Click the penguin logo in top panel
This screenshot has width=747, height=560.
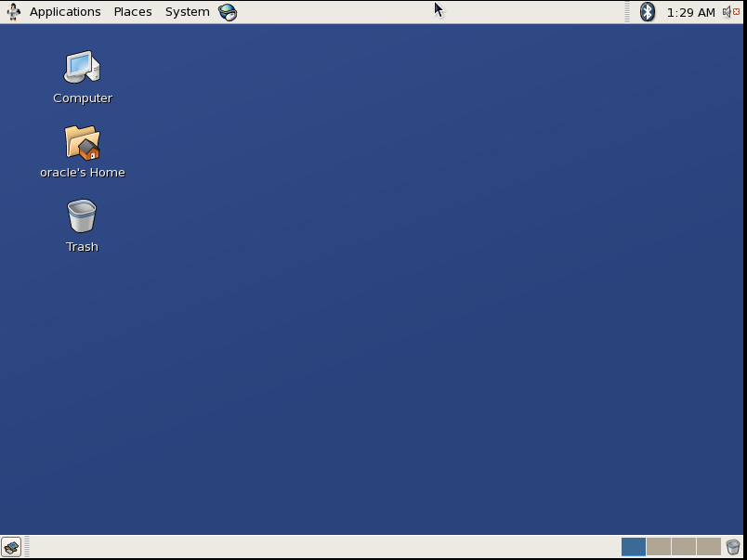[x=13, y=12]
